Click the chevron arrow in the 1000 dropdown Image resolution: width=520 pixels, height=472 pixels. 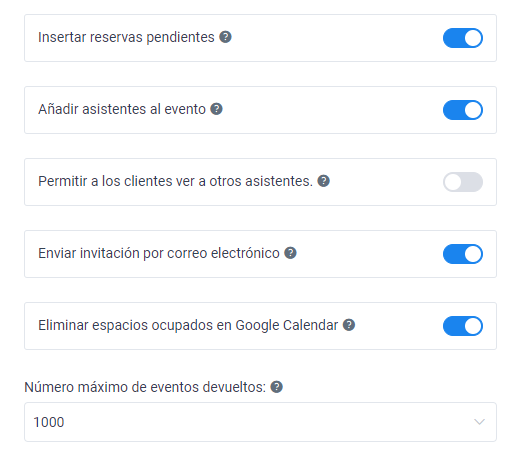click(x=479, y=422)
